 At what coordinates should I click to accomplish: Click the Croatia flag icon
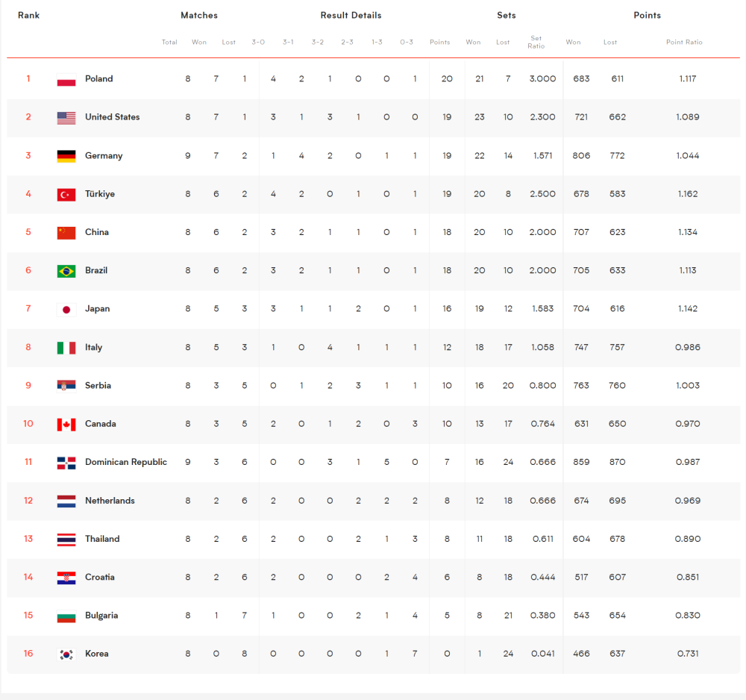[66, 578]
